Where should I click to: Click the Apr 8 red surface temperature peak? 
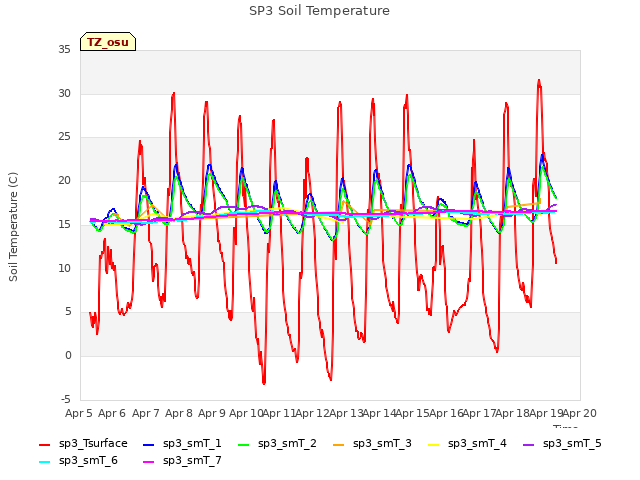[174, 93]
